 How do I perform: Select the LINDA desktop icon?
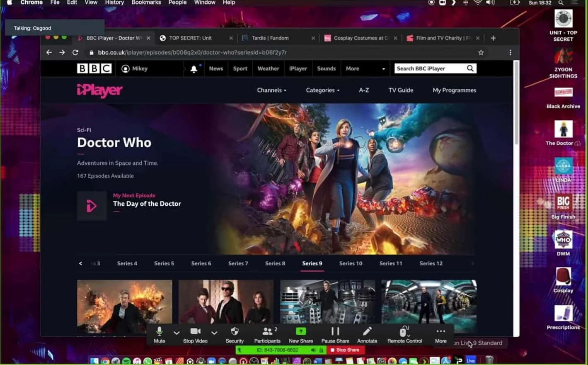(x=563, y=170)
